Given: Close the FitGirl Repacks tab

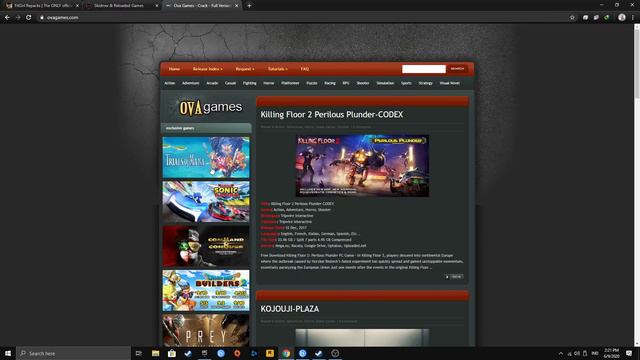Looking at the screenshot, I should point(77,6).
